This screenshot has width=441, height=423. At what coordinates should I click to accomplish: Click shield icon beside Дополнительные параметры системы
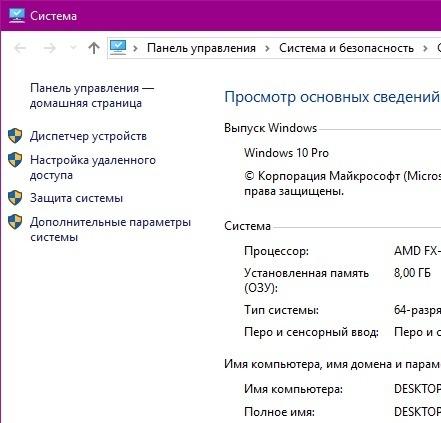[15, 222]
